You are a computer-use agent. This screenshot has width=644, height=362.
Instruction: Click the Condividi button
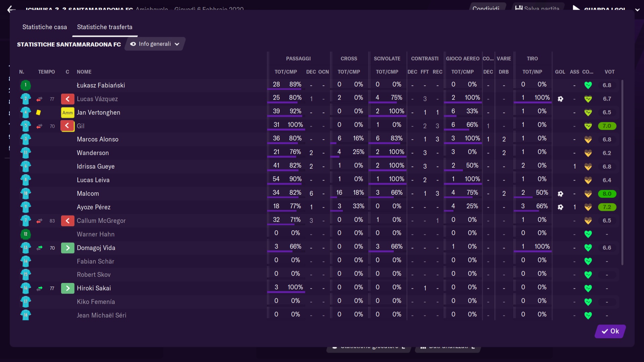[486, 8]
